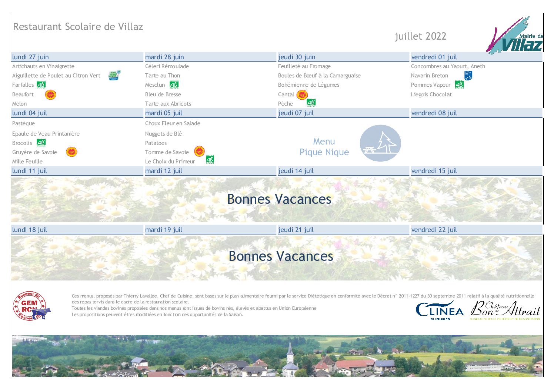Click Aiguillette de Poulet au Citron Vert
This screenshot has width=554, height=392.
point(56,76)
